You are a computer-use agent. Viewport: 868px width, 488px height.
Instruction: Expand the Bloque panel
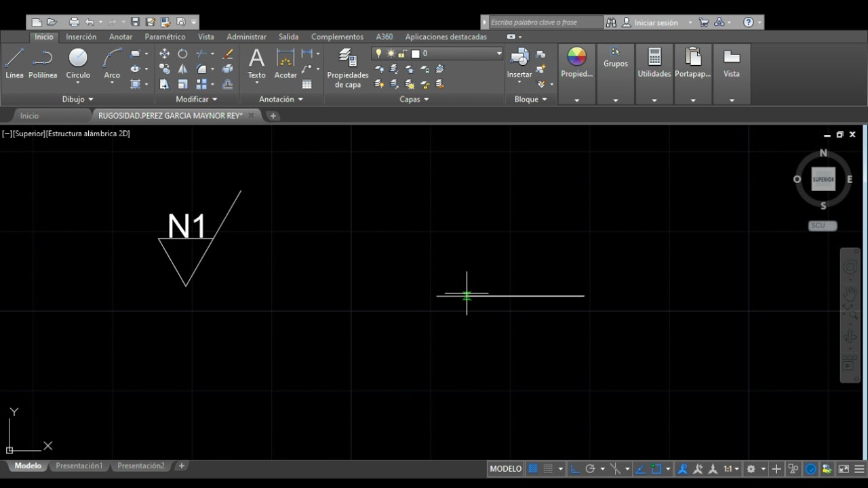pyautogui.click(x=531, y=99)
